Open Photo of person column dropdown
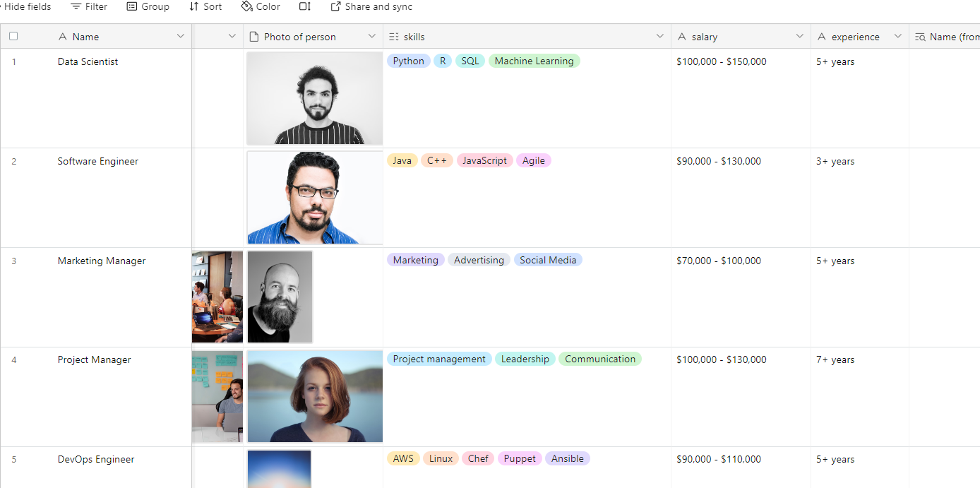 click(x=372, y=36)
